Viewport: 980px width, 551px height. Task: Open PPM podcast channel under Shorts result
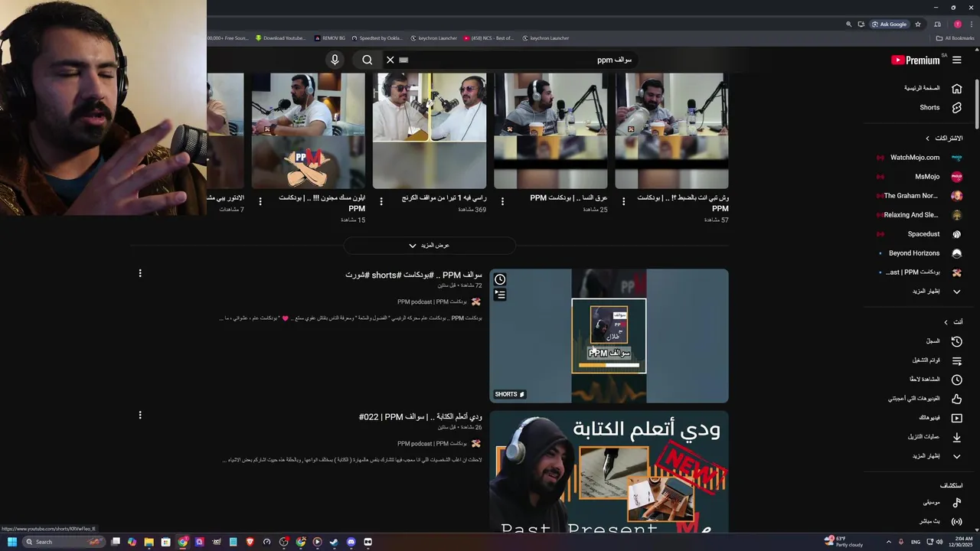[x=432, y=302]
